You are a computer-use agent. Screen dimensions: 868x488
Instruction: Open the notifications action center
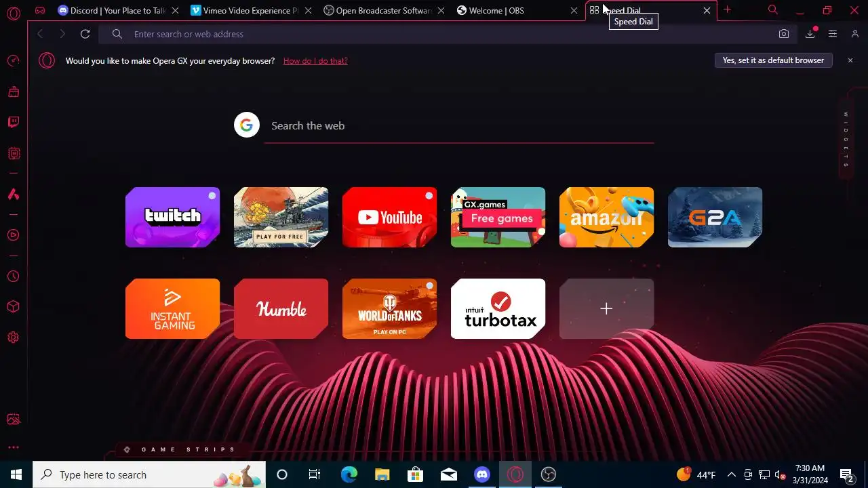(x=846, y=474)
